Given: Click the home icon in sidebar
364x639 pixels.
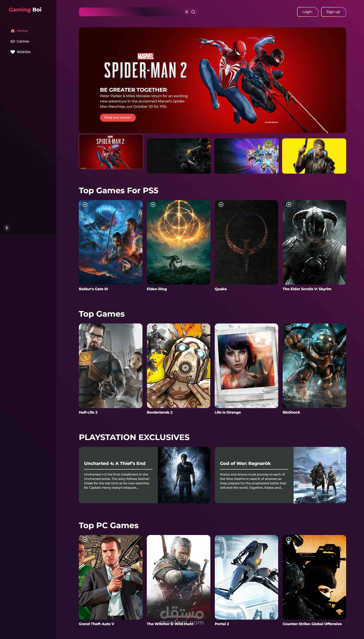Looking at the screenshot, I should (x=13, y=31).
